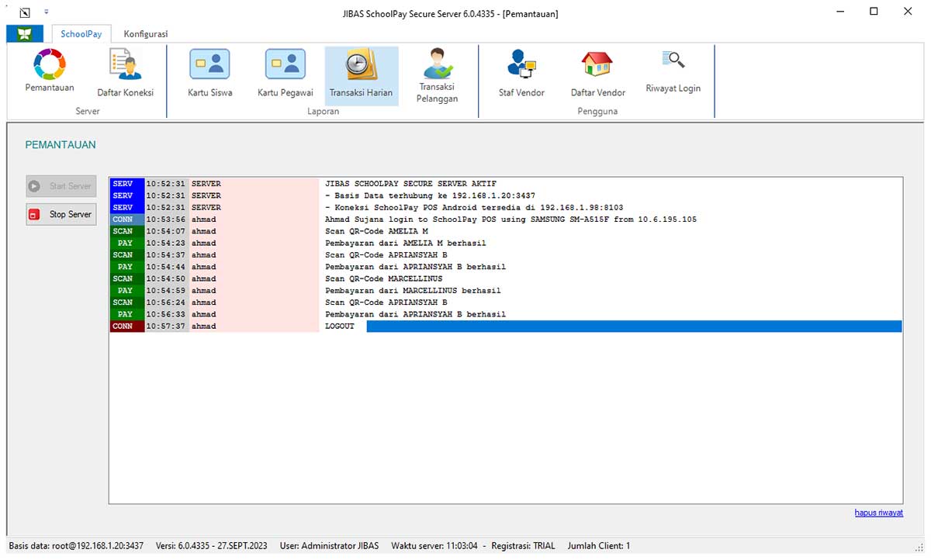Select log row Koneksi SchoolPay POS Android tersedia
The width and height of the screenshot is (931, 560).
pos(505,208)
